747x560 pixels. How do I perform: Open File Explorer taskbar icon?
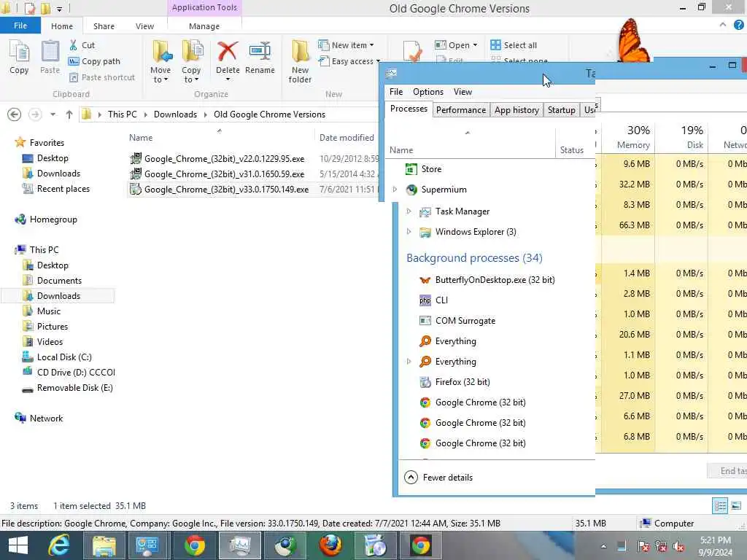[x=104, y=545]
